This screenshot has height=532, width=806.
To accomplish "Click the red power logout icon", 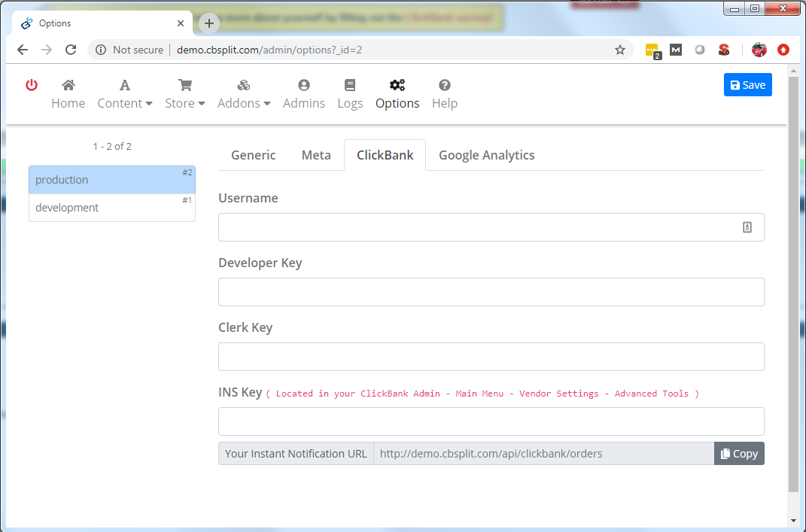I will [x=32, y=85].
